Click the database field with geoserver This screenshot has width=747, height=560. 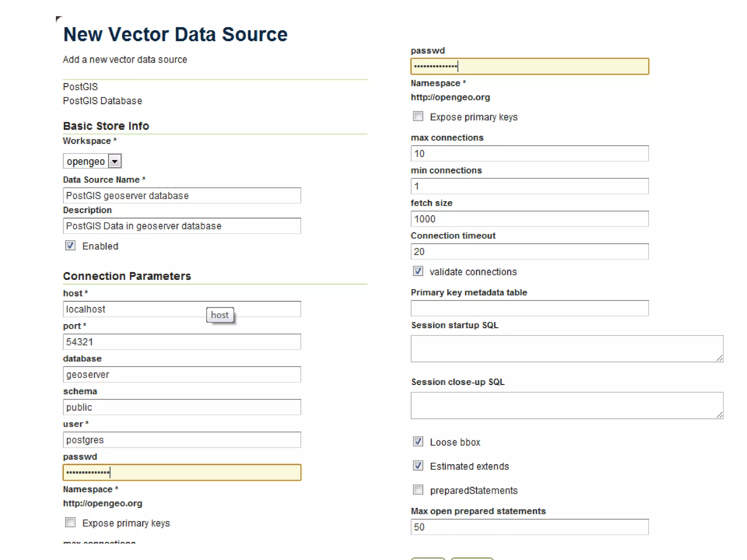click(x=182, y=375)
